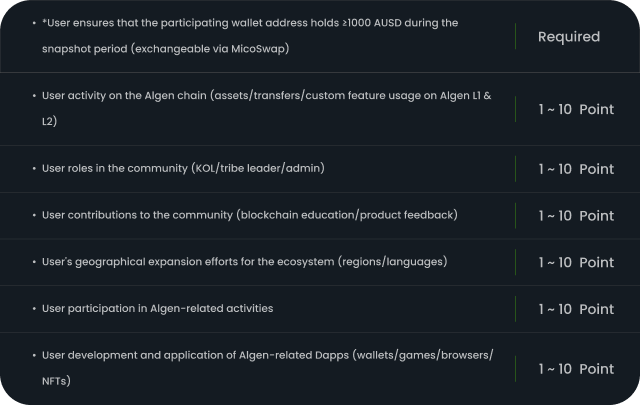Click the point range for geographical expansion
Image resolution: width=640 pixels, height=406 pixels.
point(576,262)
